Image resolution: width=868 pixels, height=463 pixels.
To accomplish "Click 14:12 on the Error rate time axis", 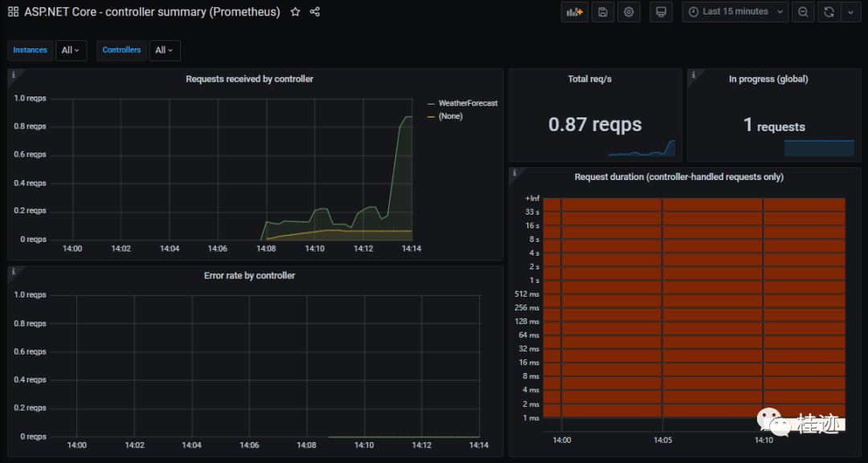I will pyautogui.click(x=421, y=445).
